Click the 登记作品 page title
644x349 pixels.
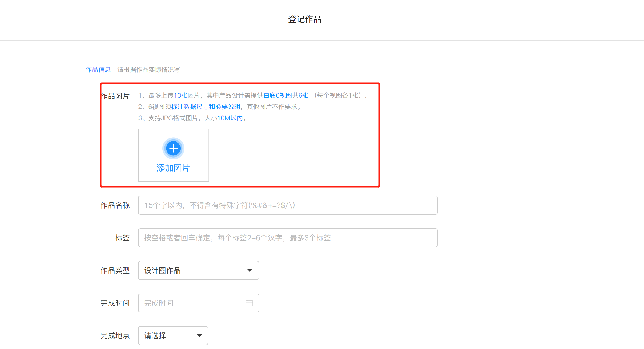(305, 19)
